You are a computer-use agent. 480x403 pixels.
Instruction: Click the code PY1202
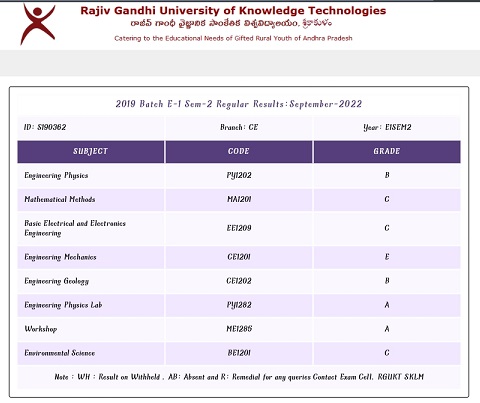(x=239, y=175)
